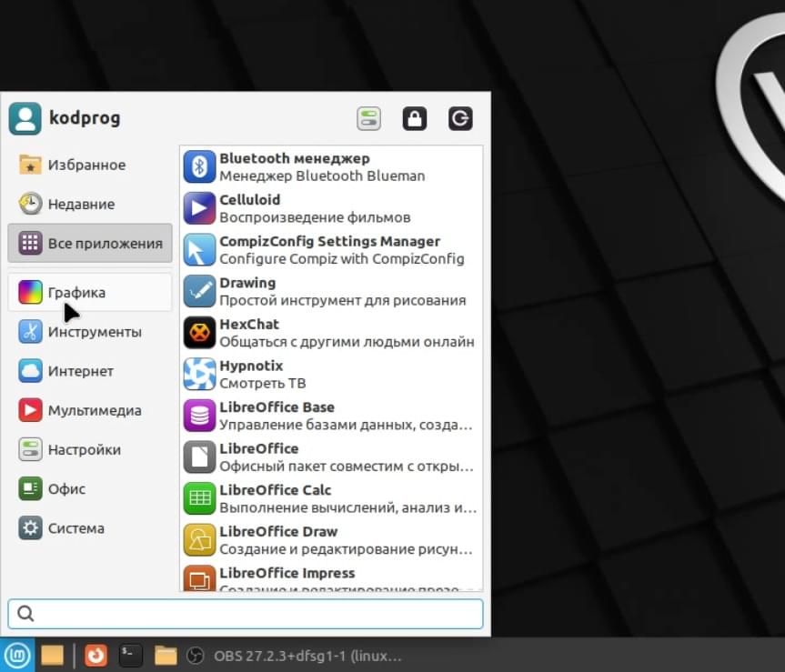785x672 pixels.
Task: Select the Инструменты category
Action: click(90, 332)
